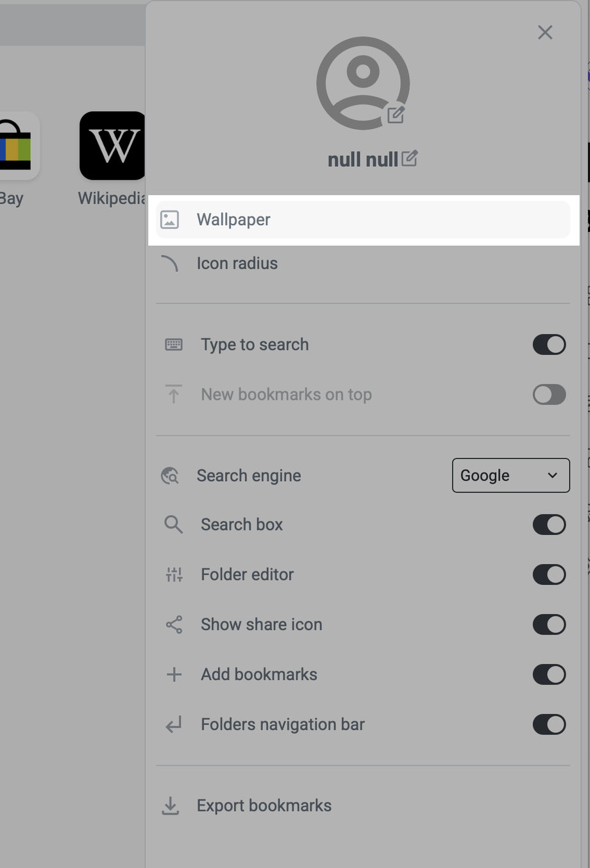Disable the Folder editor toggle
590x868 pixels.
549,575
